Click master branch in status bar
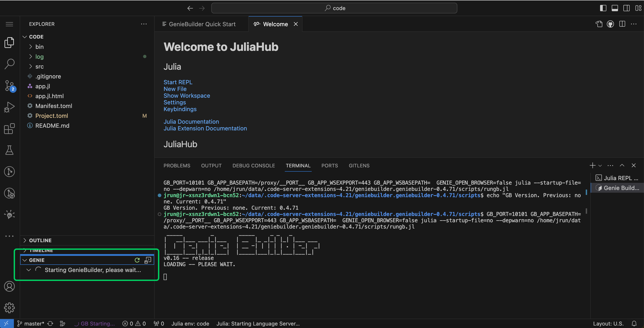Screen dimensions: 644x328 [x=30, y=324]
